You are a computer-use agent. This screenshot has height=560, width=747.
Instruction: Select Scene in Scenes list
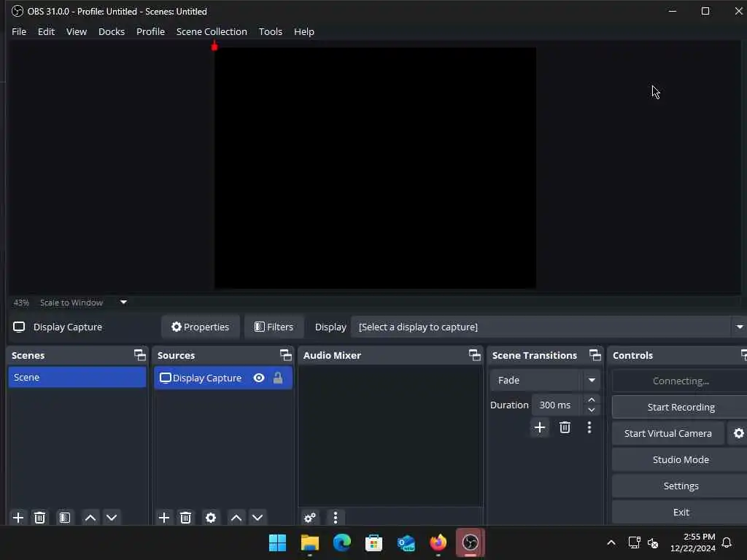[77, 377]
